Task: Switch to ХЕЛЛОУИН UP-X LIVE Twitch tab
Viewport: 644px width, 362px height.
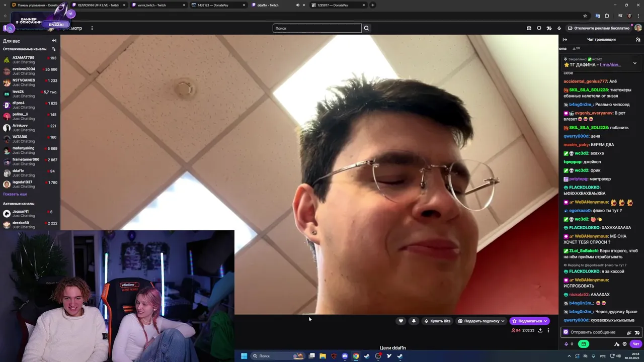Action: (98, 5)
